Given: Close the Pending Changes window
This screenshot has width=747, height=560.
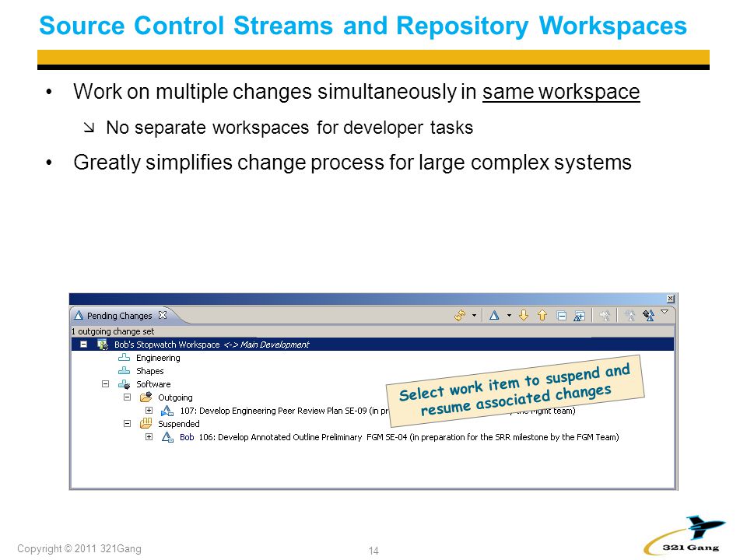Looking at the screenshot, I should pyautogui.click(x=670, y=299).
